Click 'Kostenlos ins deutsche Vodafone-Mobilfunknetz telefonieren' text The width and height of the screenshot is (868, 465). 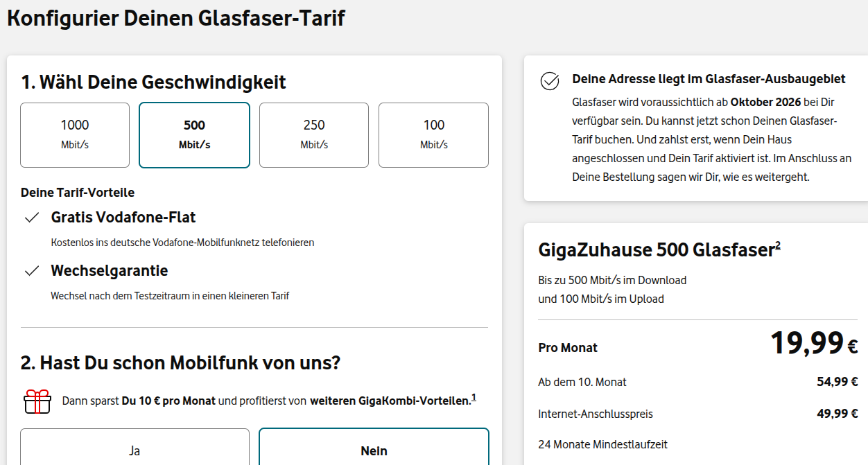coord(182,243)
